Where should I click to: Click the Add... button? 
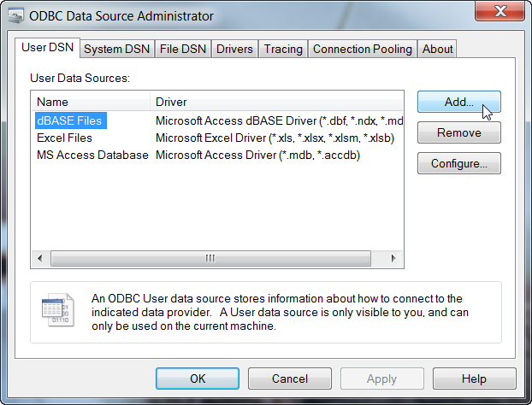tap(459, 102)
